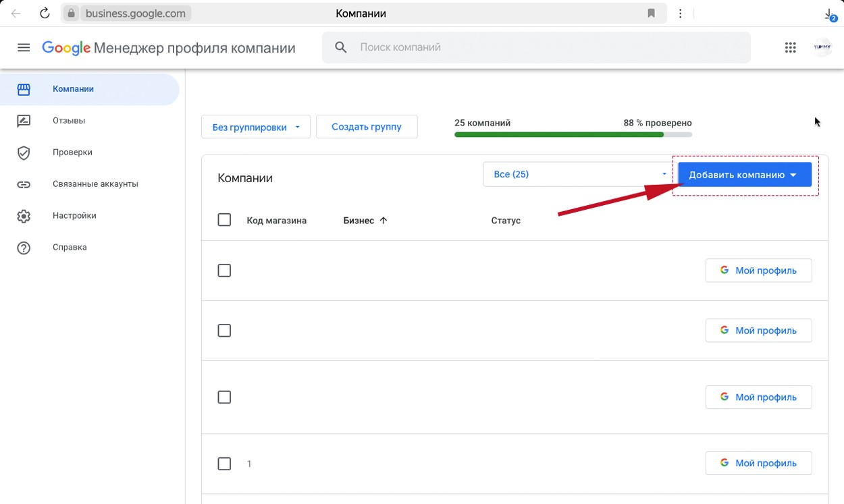The image size is (844, 504).
Task: Expand the Добавить компанию dropdown button
Action: (x=744, y=175)
